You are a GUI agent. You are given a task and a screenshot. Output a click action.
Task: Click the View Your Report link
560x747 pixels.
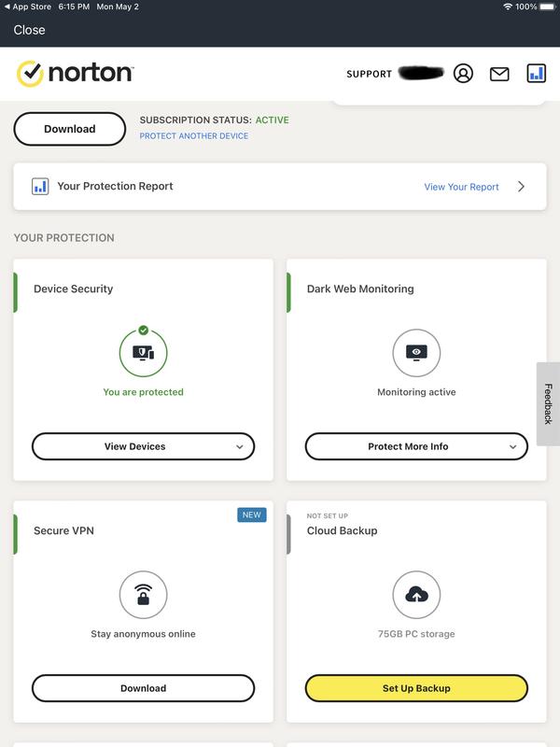pos(461,187)
